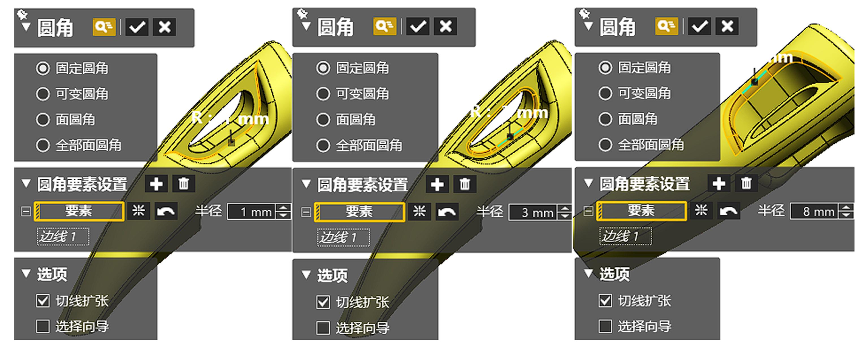Toggle the pin icon on the middle 圆角 panel
Viewport: 868px width, 350px height.
point(302,14)
